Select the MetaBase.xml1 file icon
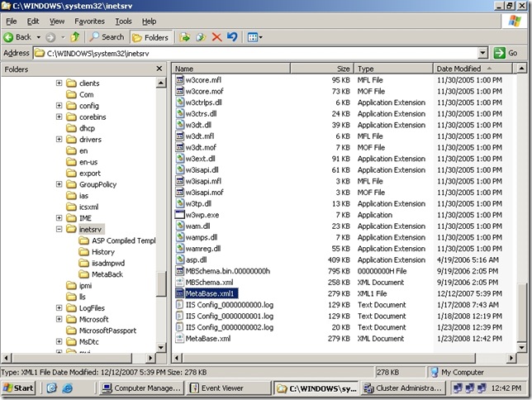 point(179,293)
